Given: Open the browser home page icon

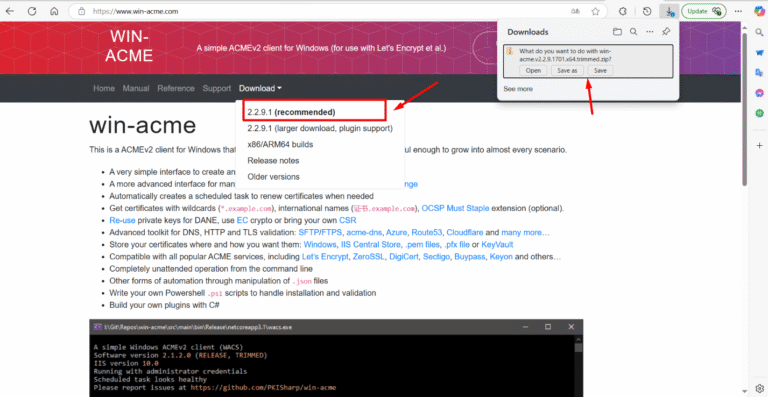Looking at the screenshot, I should click(54, 11).
